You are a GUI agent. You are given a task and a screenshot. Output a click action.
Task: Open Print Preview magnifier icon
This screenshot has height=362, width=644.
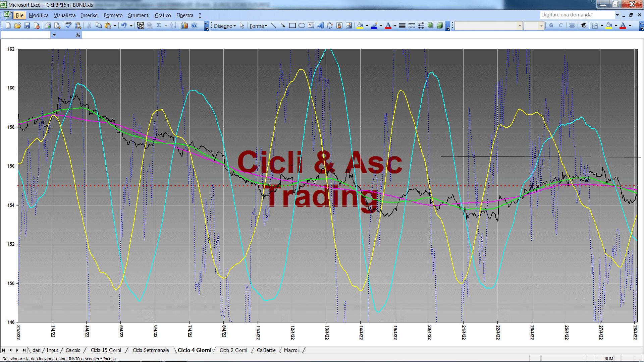[57, 25]
